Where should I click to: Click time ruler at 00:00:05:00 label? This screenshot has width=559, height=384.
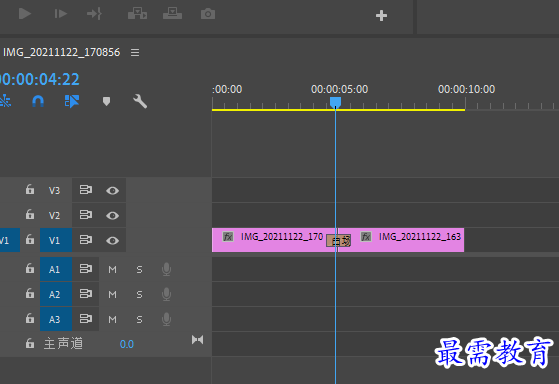pyautogui.click(x=339, y=89)
